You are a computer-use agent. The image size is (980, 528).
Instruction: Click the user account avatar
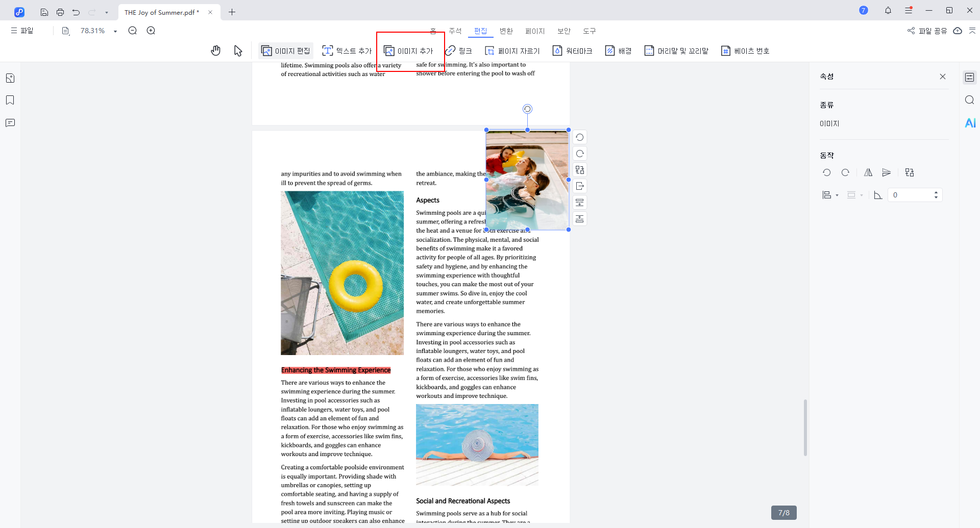(x=864, y=10)
